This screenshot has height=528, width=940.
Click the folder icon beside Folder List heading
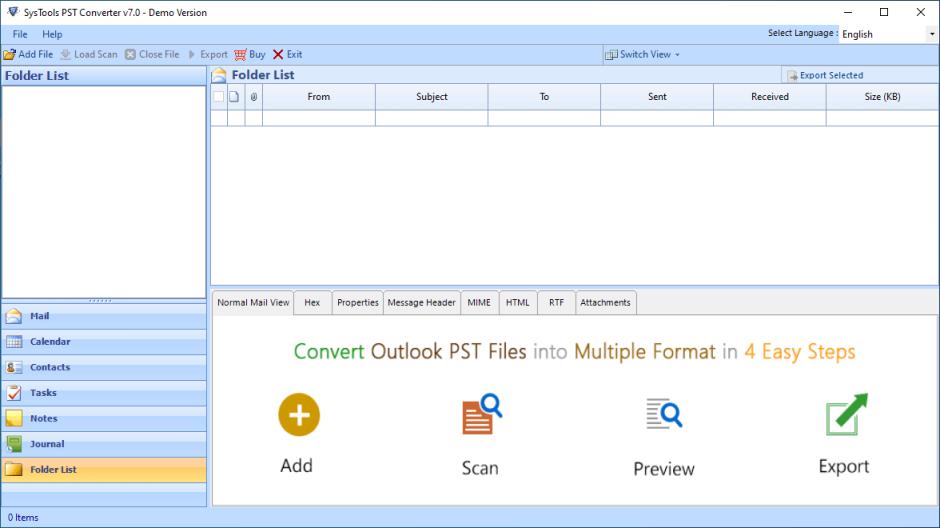[x=219, y=75]
